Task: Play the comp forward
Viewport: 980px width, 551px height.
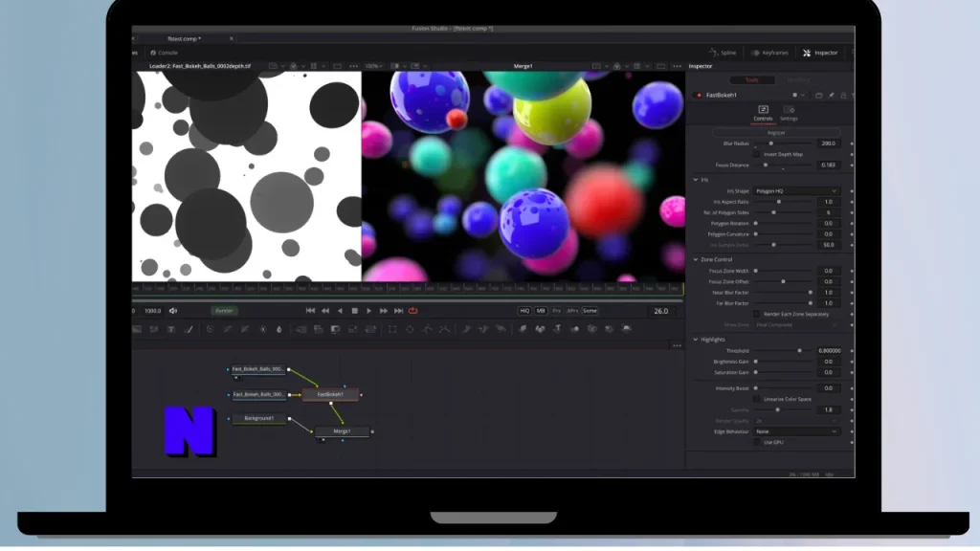Action: 368,311
